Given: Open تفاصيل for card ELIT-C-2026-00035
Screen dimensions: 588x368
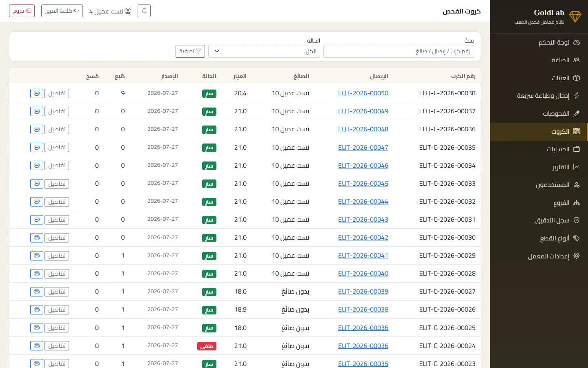Looking at the screenshot, I should pos(57,147).
